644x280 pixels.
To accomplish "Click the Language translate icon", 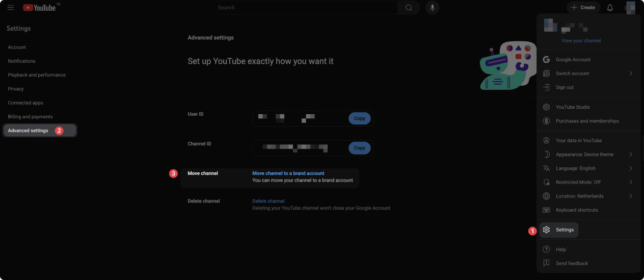I will click(546, 168).
